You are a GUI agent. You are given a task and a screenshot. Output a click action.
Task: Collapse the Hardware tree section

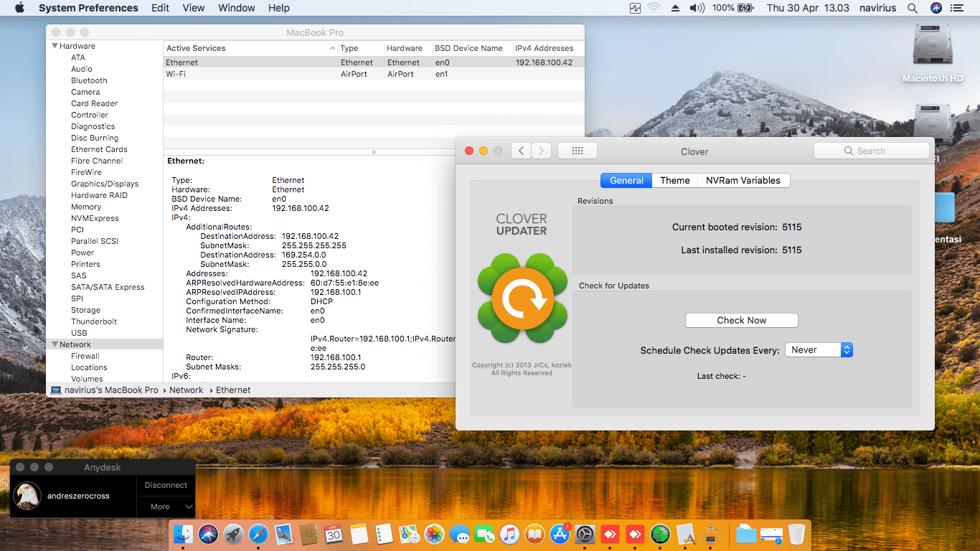[55, 46]
